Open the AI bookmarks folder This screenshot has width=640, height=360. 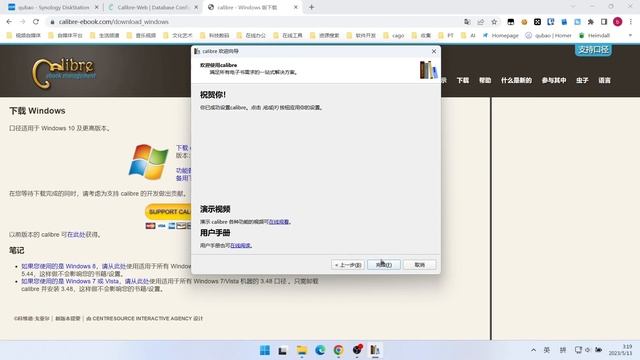(x=469, y=36)
